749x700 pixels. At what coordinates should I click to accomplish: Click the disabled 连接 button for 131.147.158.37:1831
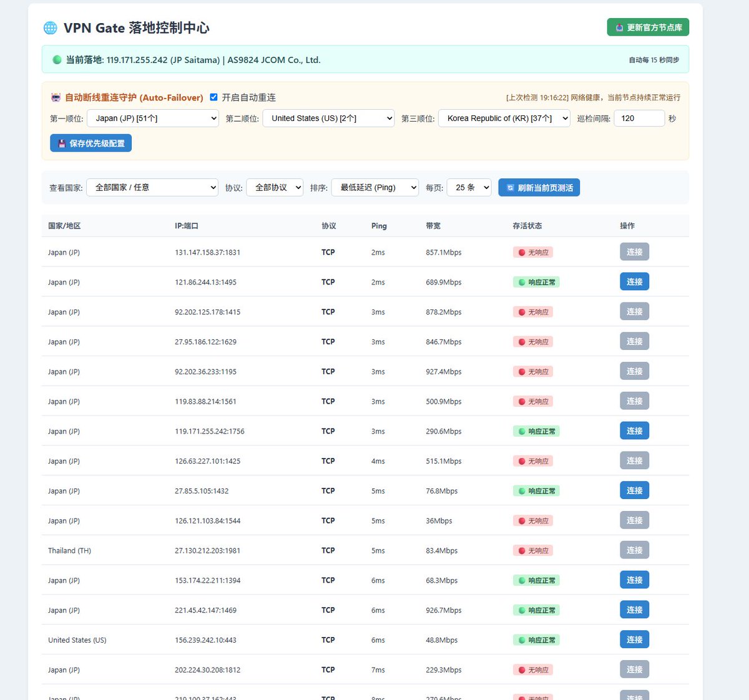pos(634,252)
